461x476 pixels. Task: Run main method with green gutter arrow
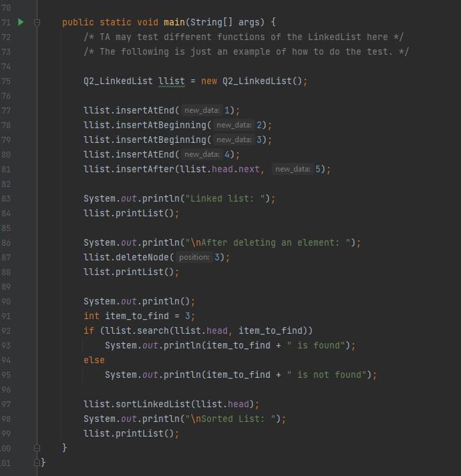pyautogui.click(x=21, y=22)
